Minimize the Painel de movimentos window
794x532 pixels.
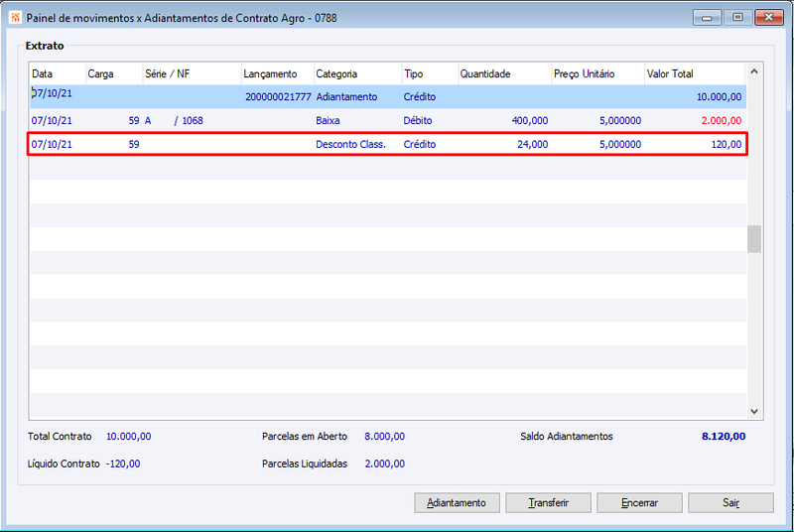coord(707,18)
